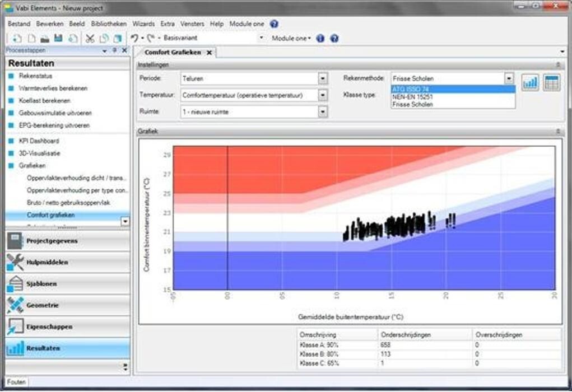Click the Save icon in the toolbar
Image resolution: width=572 pixels, height=392 pixels.
58,38
